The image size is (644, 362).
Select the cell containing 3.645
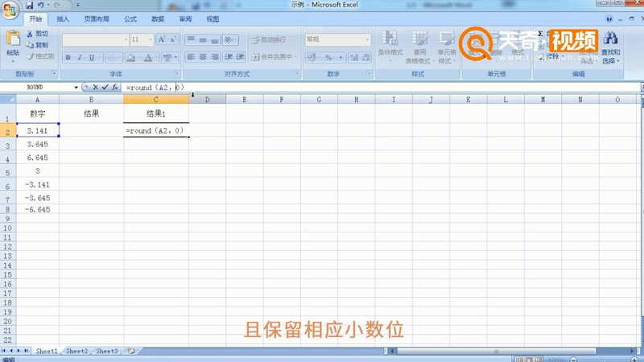37,145
